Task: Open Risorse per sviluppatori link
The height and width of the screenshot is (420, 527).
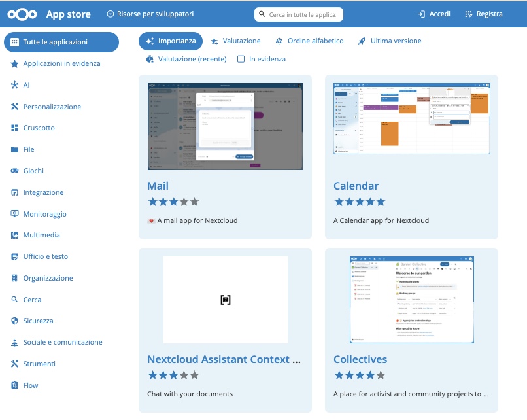Action: pyautogui.click(x=150, y=14)
